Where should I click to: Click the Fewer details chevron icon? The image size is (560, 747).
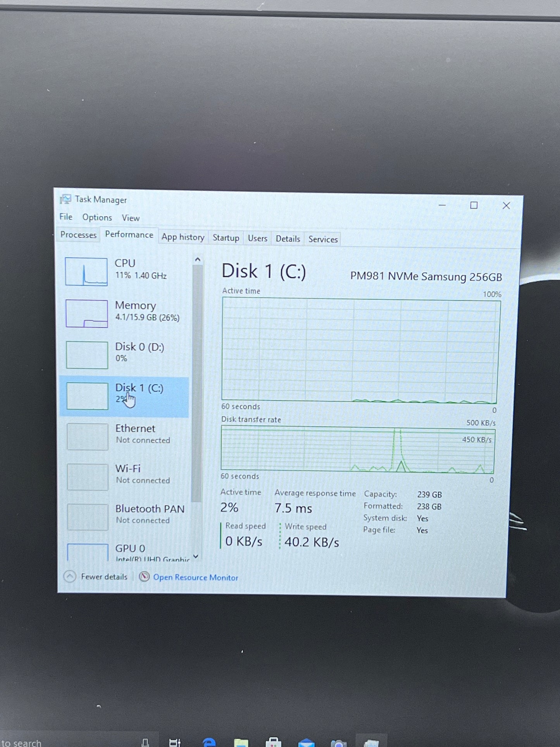[70, 576]
